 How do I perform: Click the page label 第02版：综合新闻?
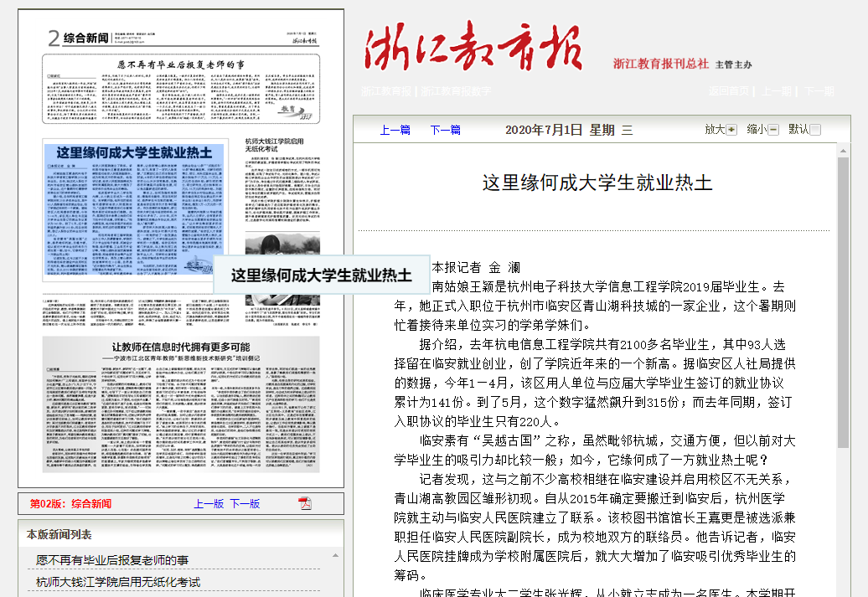(x=70, y=503)
